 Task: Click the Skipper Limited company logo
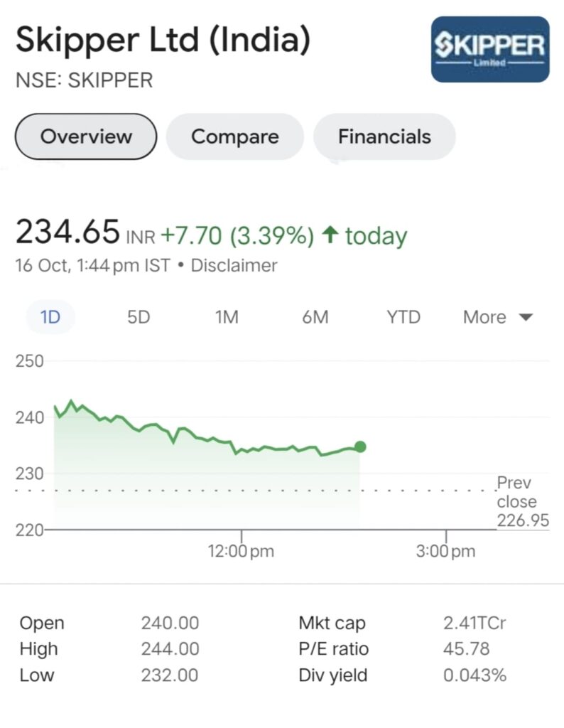click(x=490, y=49)
